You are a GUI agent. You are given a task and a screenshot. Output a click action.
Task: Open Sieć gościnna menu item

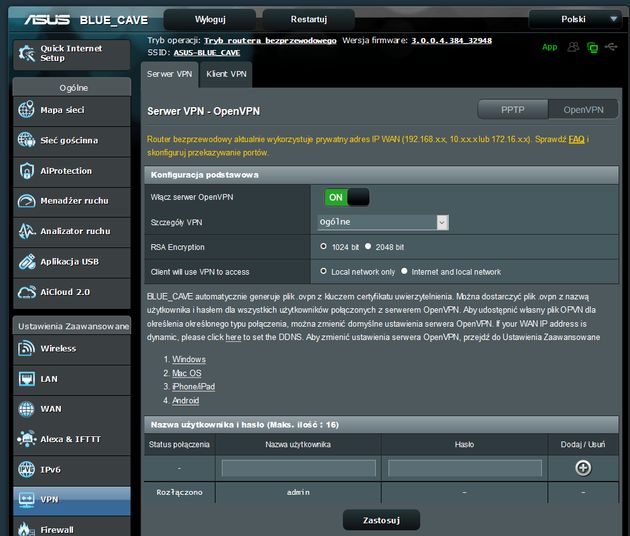pyautogui.click(x=72, y=140)
